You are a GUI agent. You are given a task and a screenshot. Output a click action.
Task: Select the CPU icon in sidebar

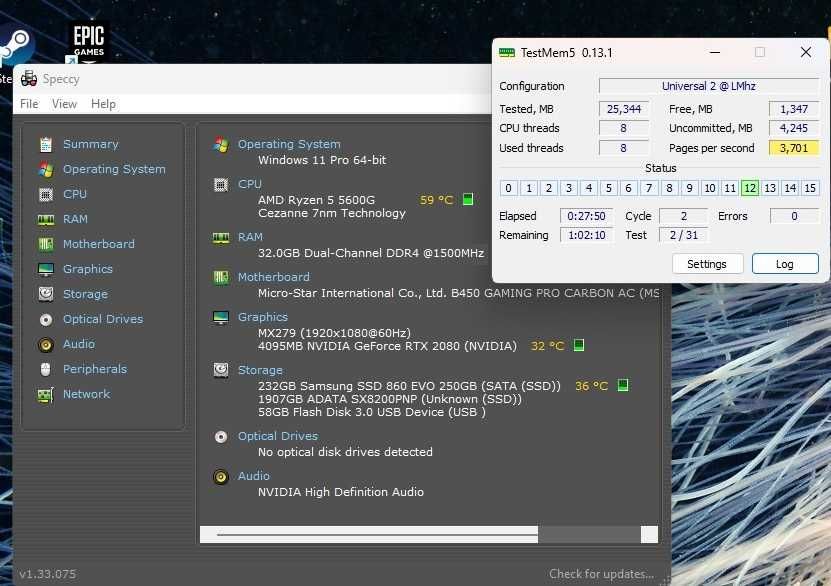(46, 194)
